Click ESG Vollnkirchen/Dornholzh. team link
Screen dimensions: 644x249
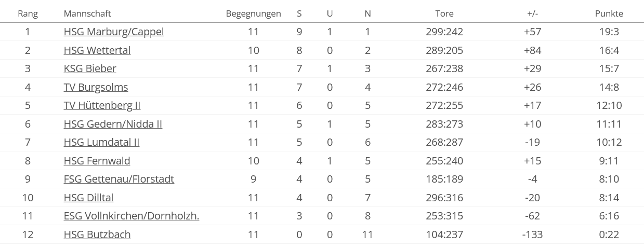point(132,216)
